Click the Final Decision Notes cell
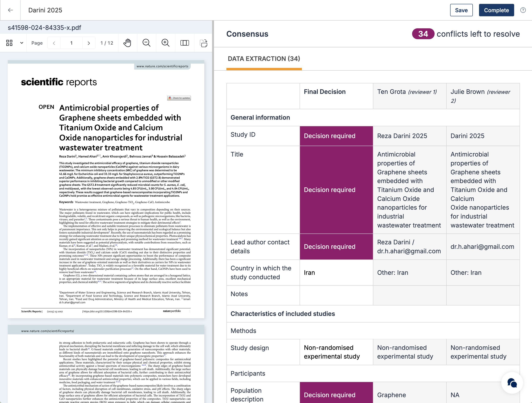Viewport: 532px width, 403px height. tap(336, 295)
